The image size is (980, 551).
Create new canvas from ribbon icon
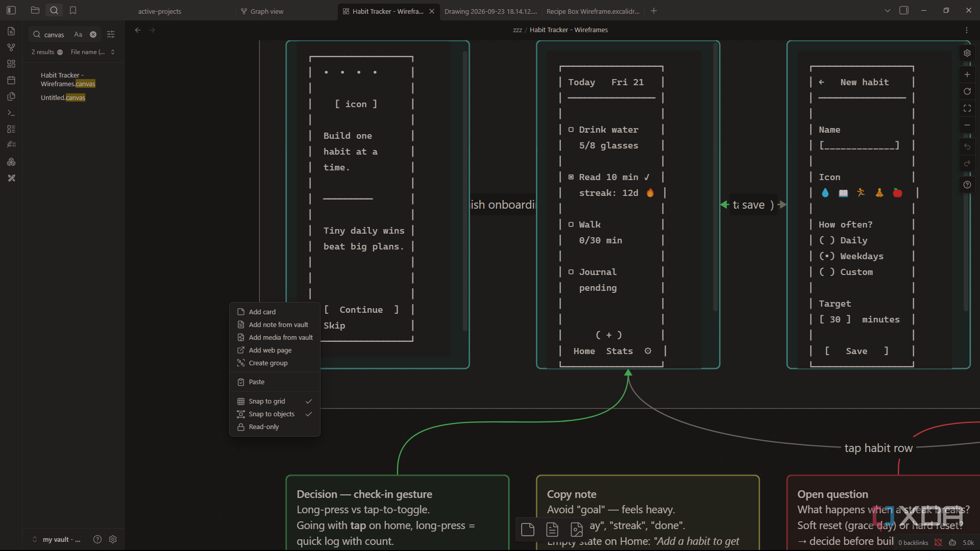[x=11, y=64]
